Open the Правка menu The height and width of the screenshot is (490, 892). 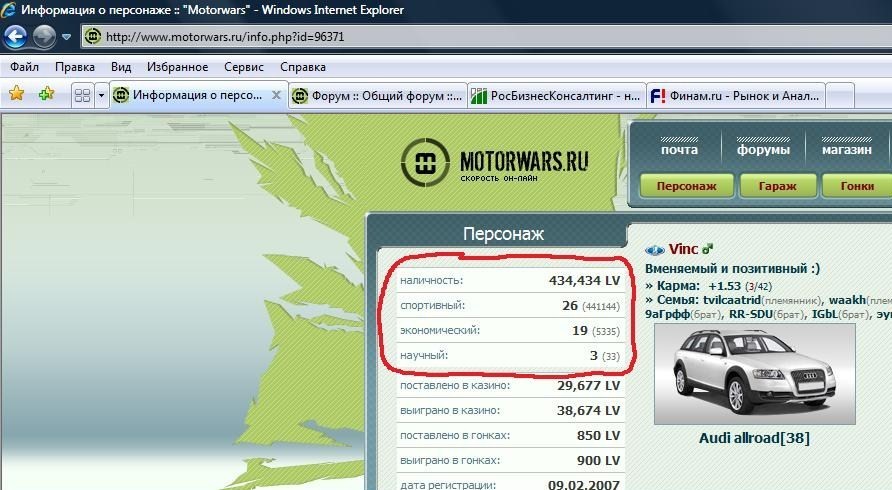(x=75, y=67)
